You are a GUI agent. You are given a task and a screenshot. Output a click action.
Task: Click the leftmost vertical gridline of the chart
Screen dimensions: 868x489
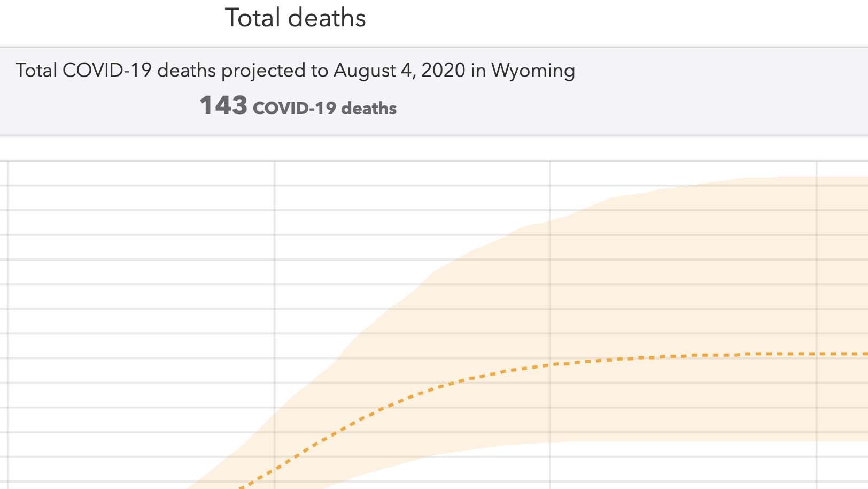[x=7, y=321]
